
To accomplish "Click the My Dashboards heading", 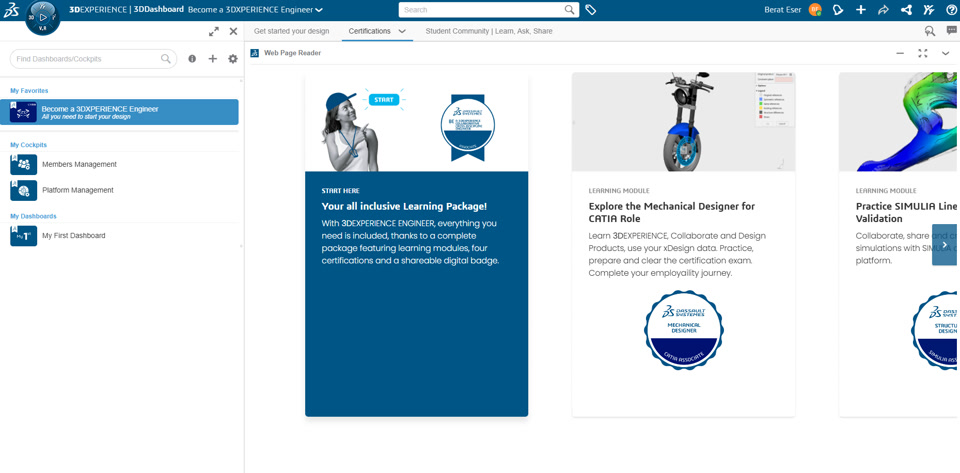I will (33, 216).
